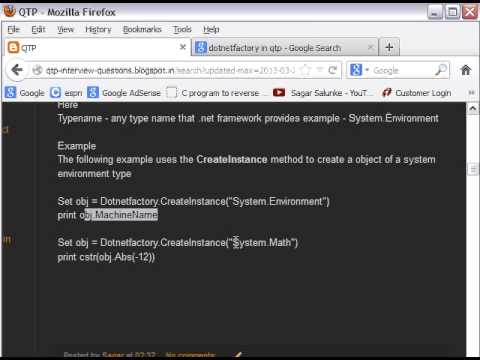Click the 'print cstr(obj.Abs(-12))' line

[106, 257]
